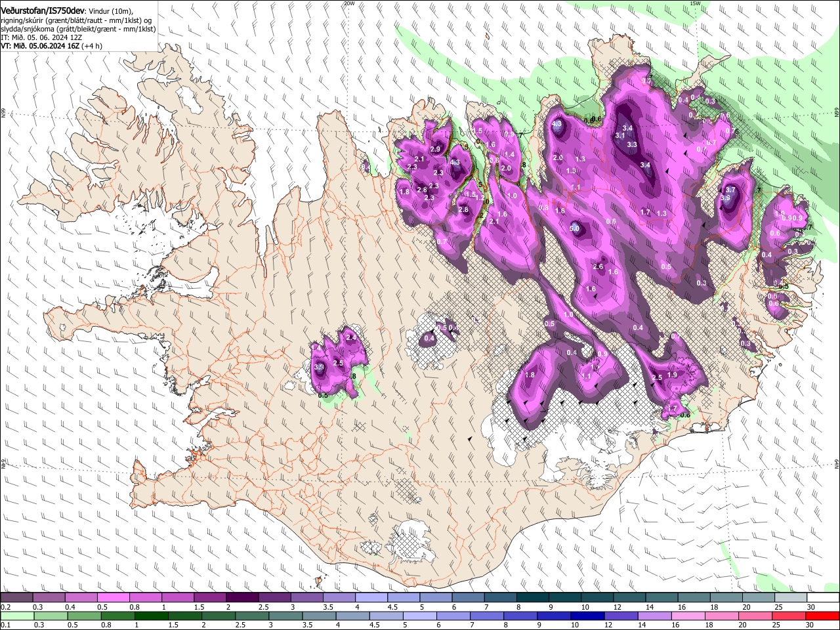Click the 20W longitude label
This screenshot has height=630, width=840.
click(x=348, y=3)
